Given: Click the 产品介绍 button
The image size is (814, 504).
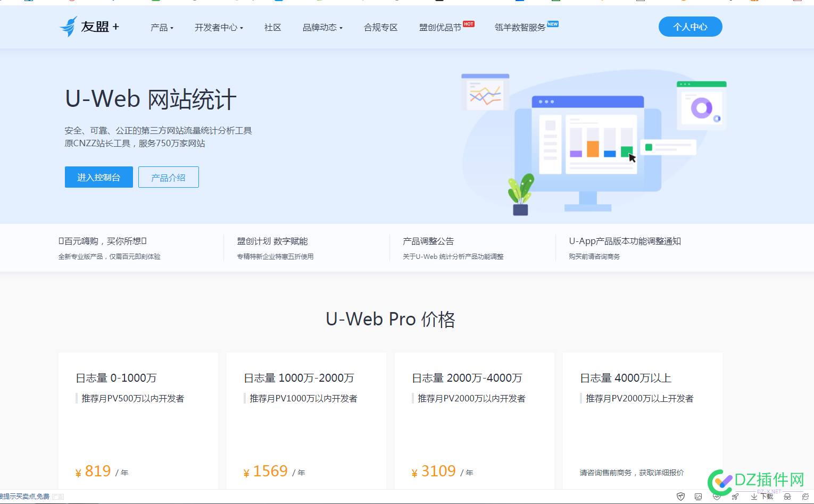Looking at the screenshot, I should point(169,177).
